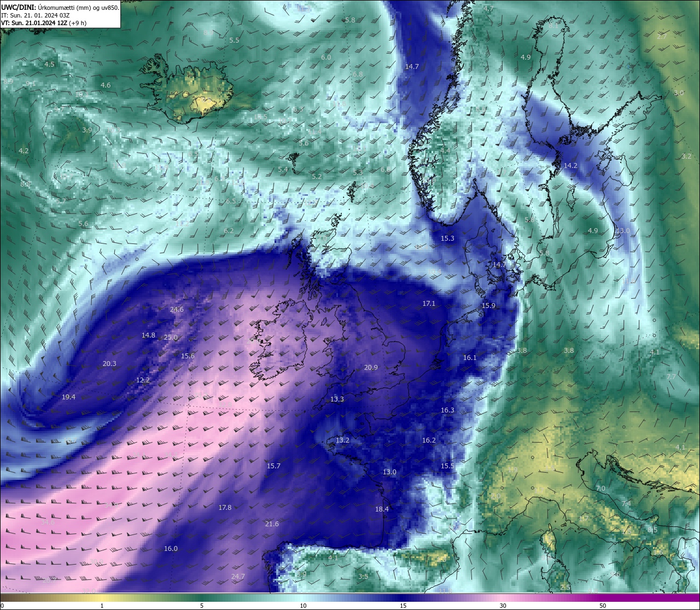Click the value 15.3 near southern Norway

click(447, 238)
